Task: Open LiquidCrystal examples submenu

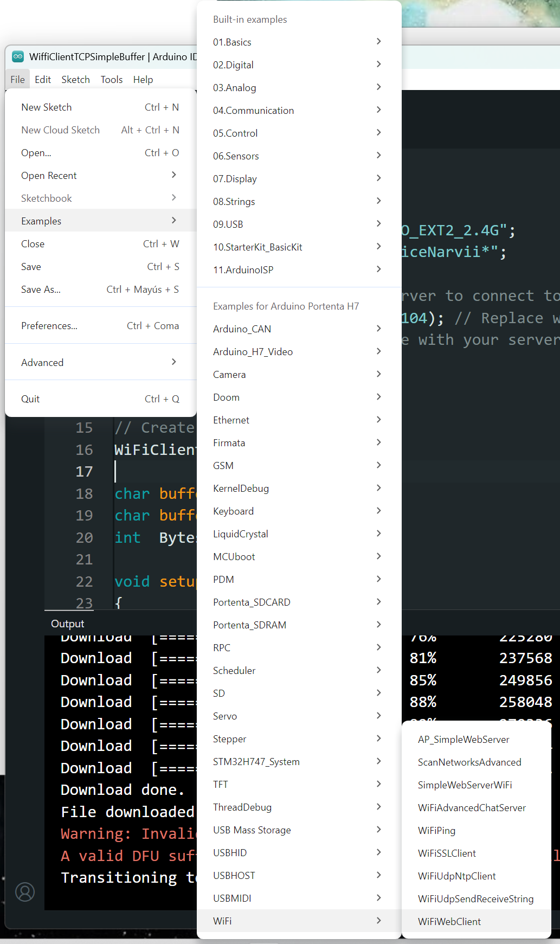Action: (299, 534)
